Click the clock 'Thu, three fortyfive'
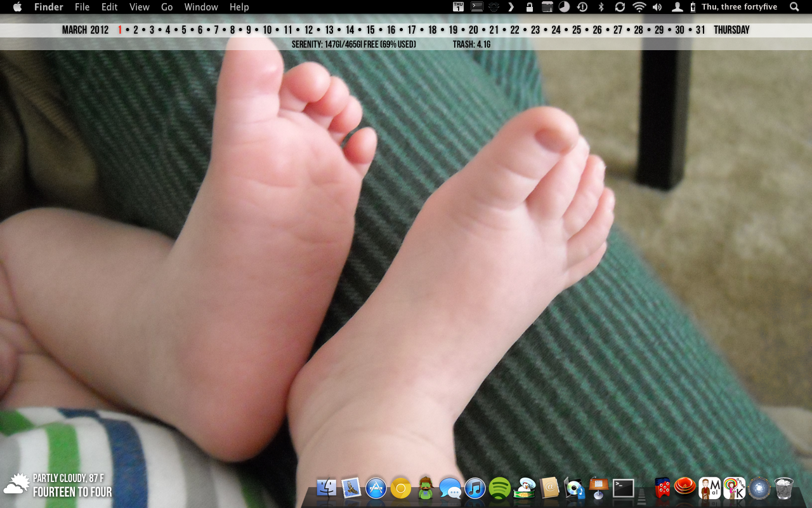Screen dimensions: 812x508 tap(739, 7)
